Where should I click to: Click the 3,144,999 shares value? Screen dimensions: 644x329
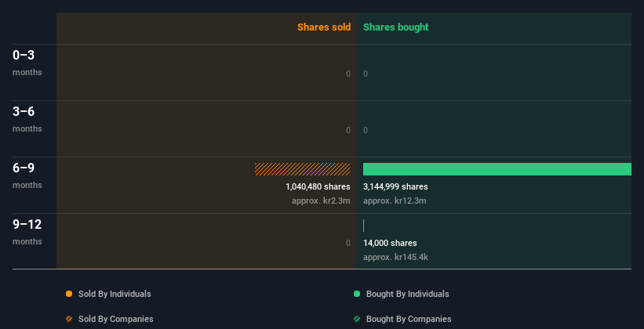click(395, 186)
